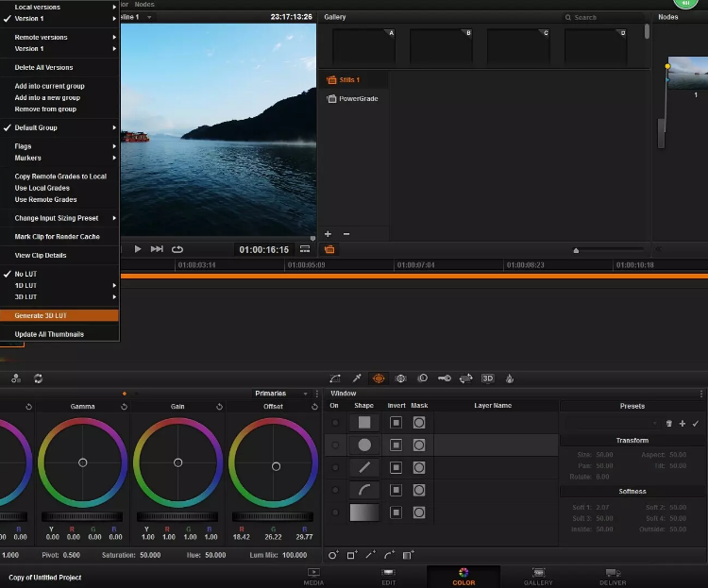Switch to the MEDIA page
The height and width of the screenshot is (588, 708).
click(x=313, y=577)
